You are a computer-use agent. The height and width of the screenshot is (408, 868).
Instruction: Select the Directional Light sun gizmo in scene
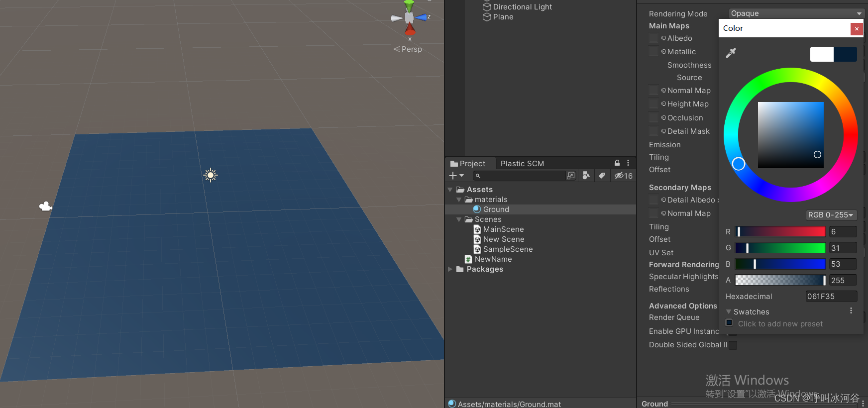tap(211, 175)
